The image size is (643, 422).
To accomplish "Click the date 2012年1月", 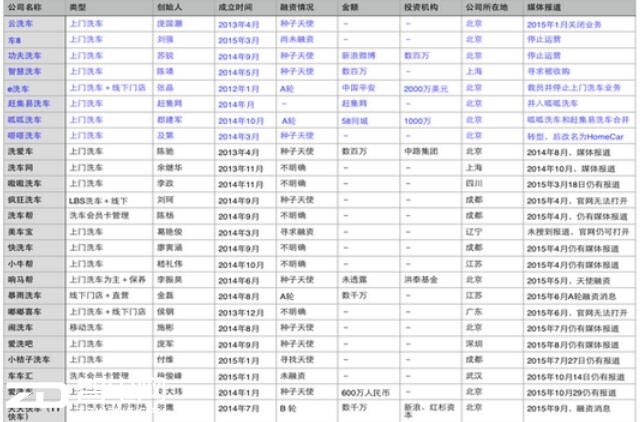I will pyautogui.click(x=238, y=89).
